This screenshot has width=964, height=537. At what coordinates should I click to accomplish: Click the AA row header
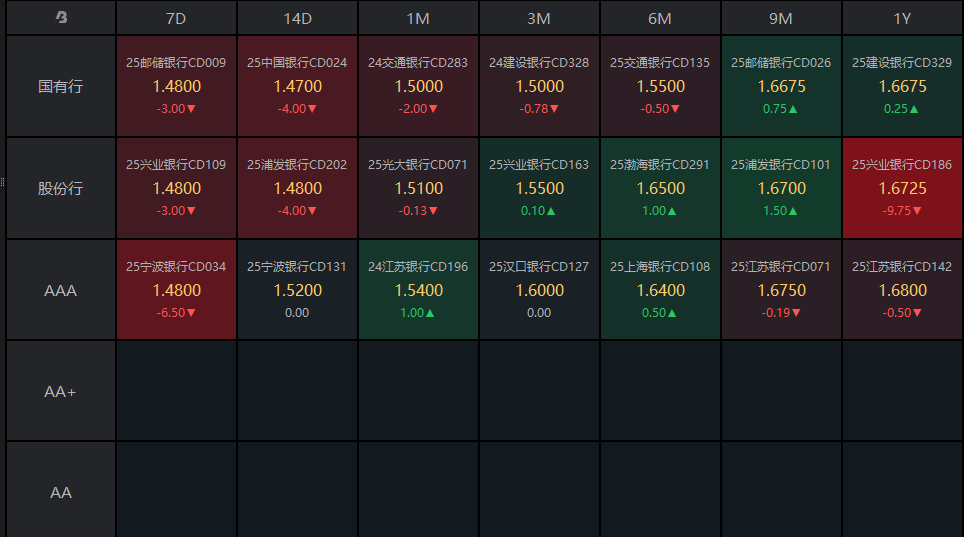(61, 492)
